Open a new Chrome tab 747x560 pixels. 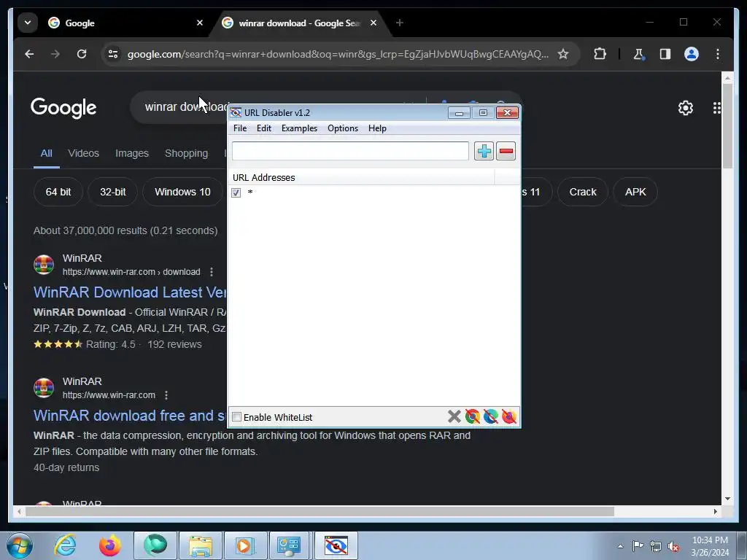[399, 23]
